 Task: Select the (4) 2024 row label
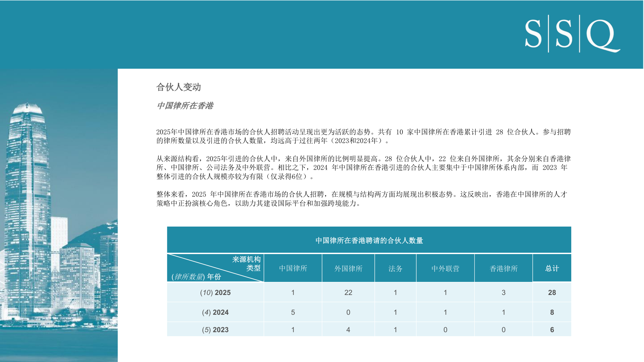[215, 312]
